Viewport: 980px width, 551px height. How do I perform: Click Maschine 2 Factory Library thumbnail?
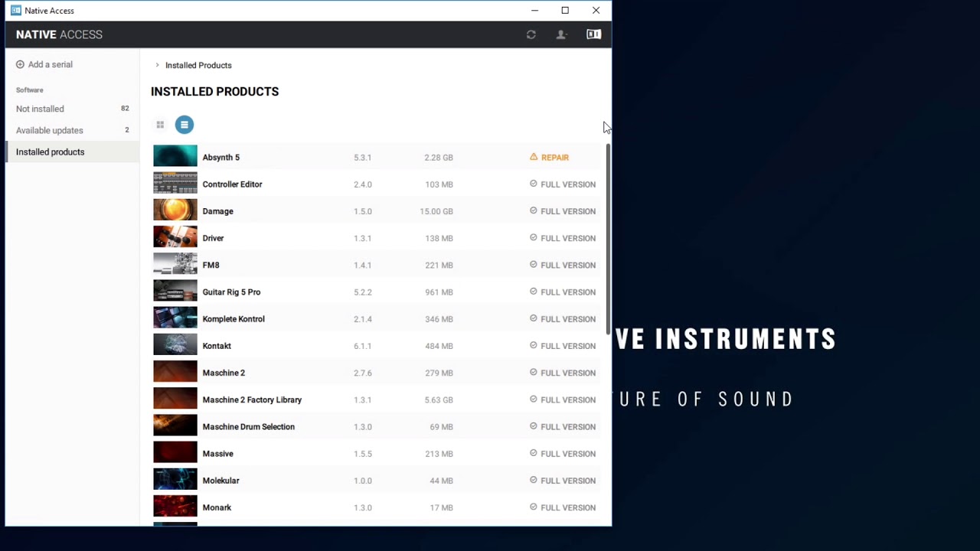[175, 399]
